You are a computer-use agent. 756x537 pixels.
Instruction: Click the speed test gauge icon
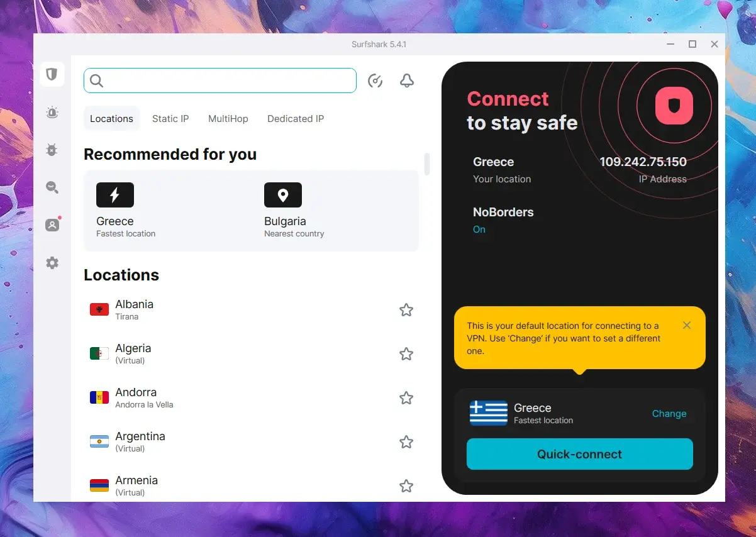375,80
